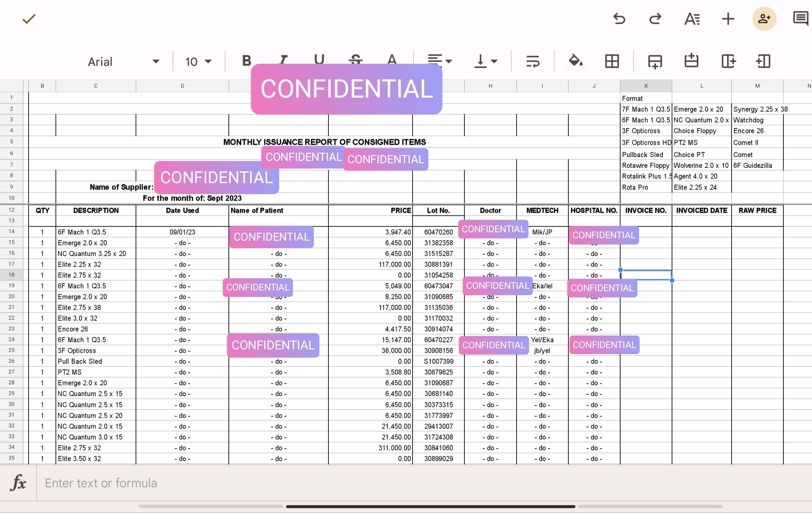Open the share add-person button
The width and height of the screenshot is (812, 513).
coord(764,19)
